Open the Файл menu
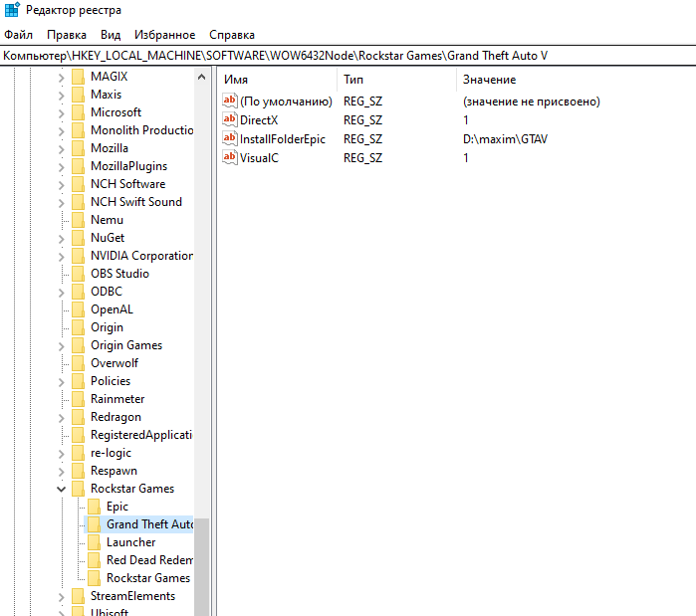 tap(18, 35)
